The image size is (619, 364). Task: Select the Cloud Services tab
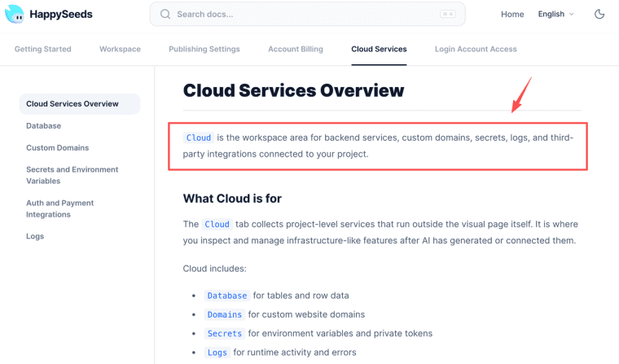click(379, 49)
